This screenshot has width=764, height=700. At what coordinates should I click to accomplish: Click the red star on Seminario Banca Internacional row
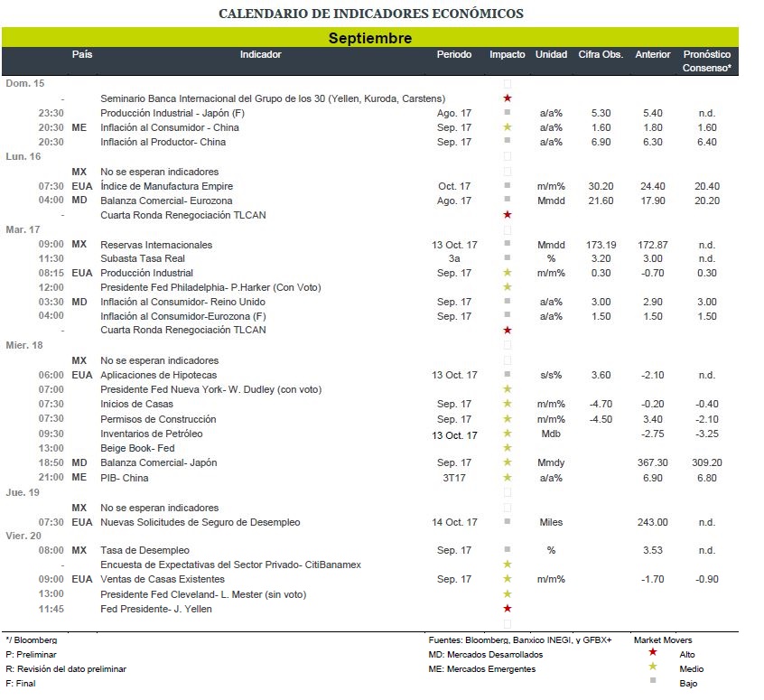pyautogui.click(x=508, y=98)
